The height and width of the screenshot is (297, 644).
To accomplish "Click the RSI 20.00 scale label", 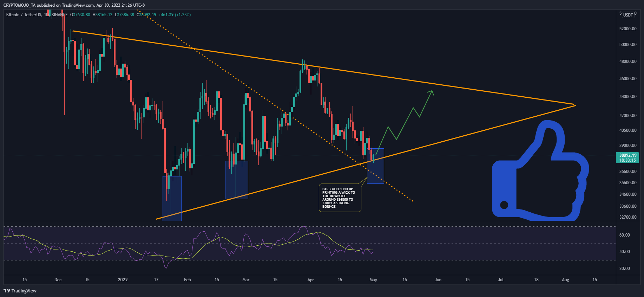I will 625,269.
